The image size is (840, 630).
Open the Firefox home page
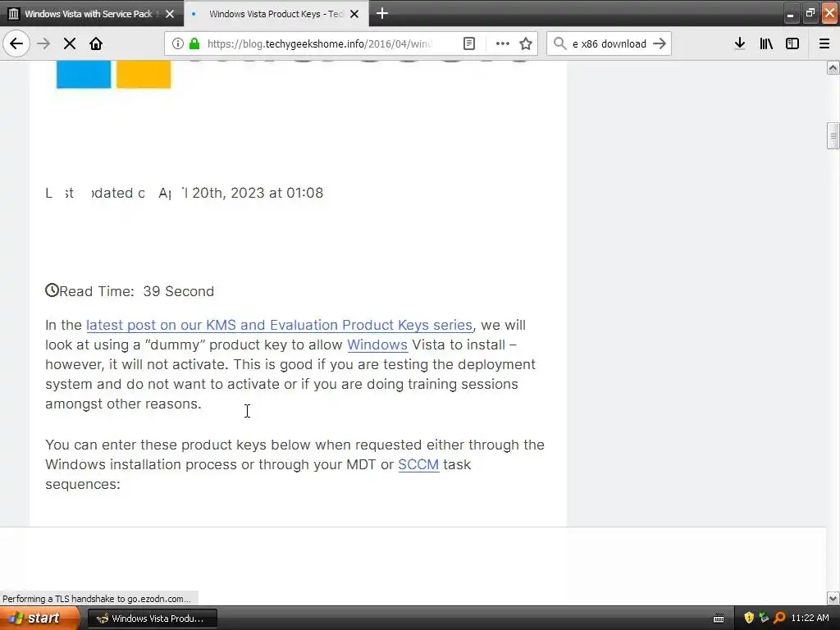[x=96, y=43]
